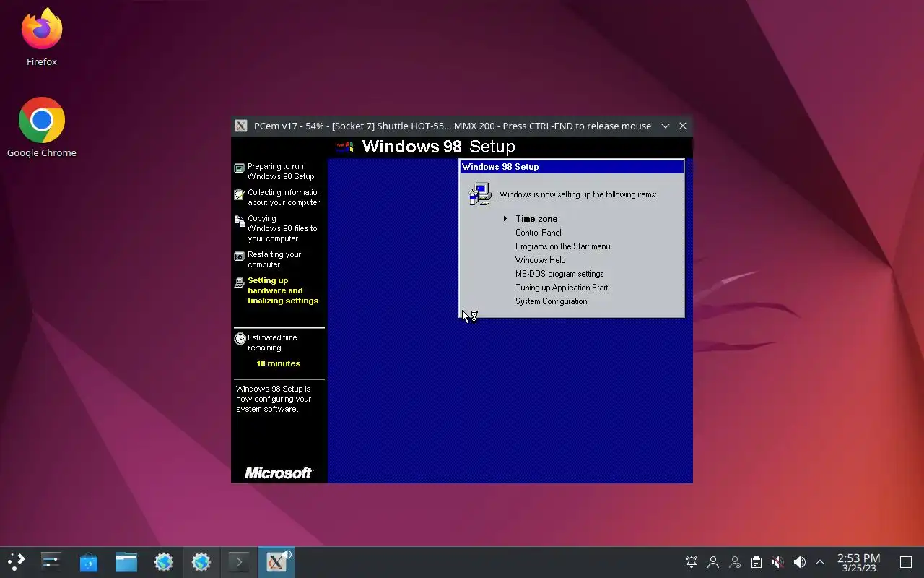Click the user icon with minus badge

(735, 562)
